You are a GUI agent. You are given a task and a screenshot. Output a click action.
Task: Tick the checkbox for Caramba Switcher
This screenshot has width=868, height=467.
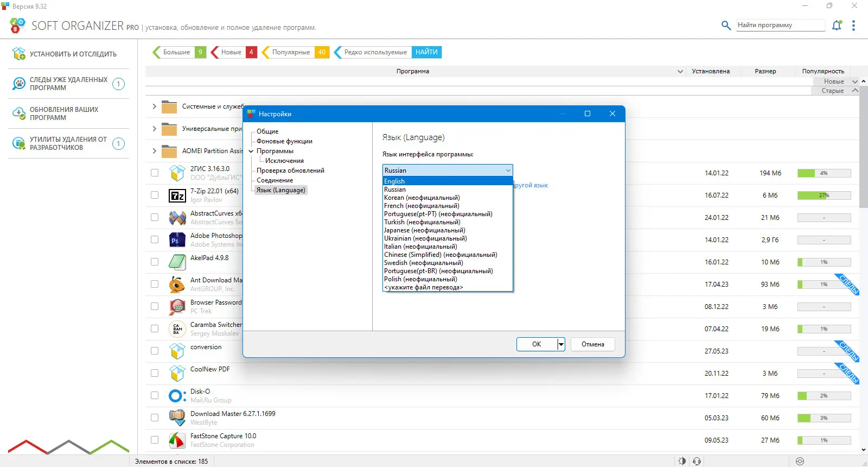click(155, 329)
